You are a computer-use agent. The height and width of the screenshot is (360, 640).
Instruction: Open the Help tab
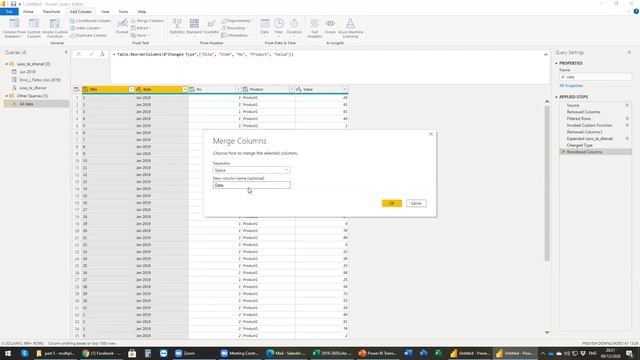click(142, 12)
